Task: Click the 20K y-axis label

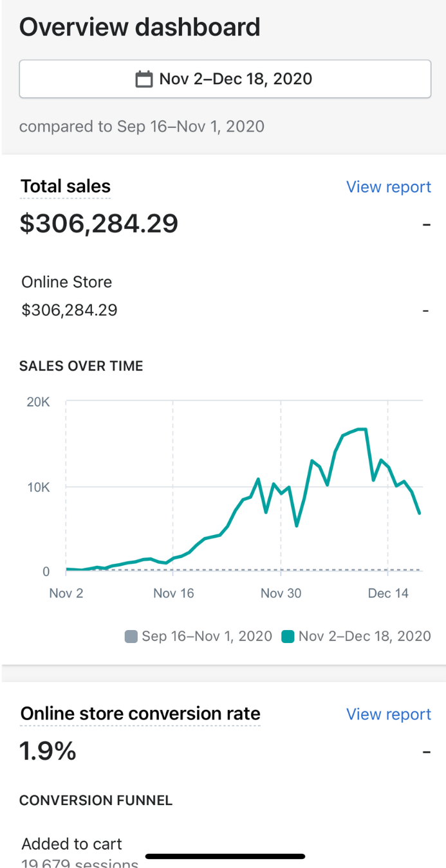Action: point(38,402)
